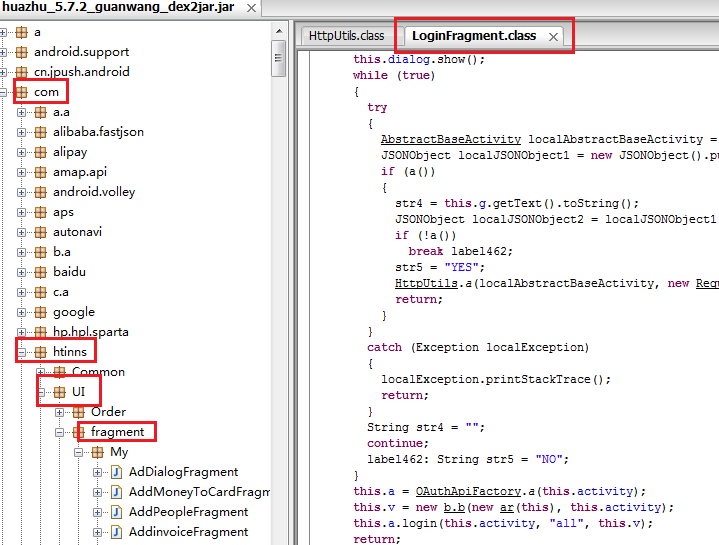Expand the AdDialogFragment class node
This screenshot has width=719, height=545.
pyautogui.click(x=97, y=473)
